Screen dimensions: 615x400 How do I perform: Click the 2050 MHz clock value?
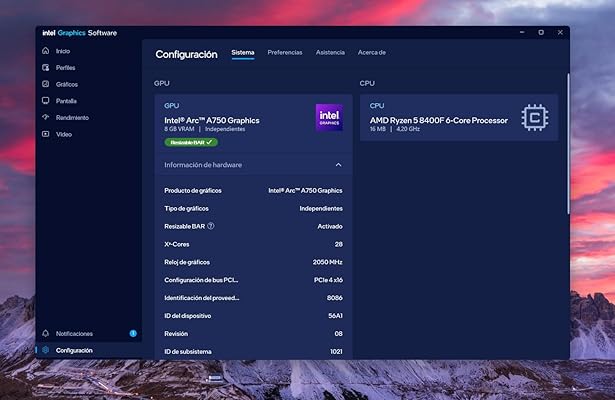[x=328, y=262]
